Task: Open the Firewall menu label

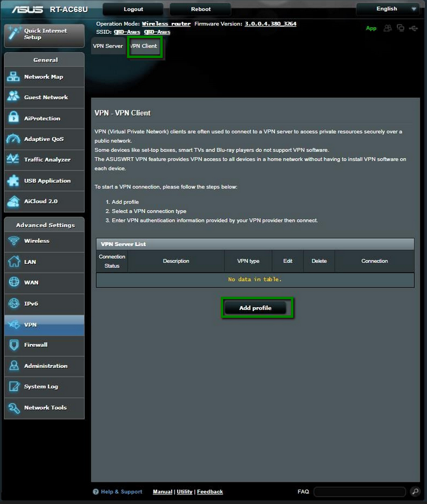Action: point(36,344)
